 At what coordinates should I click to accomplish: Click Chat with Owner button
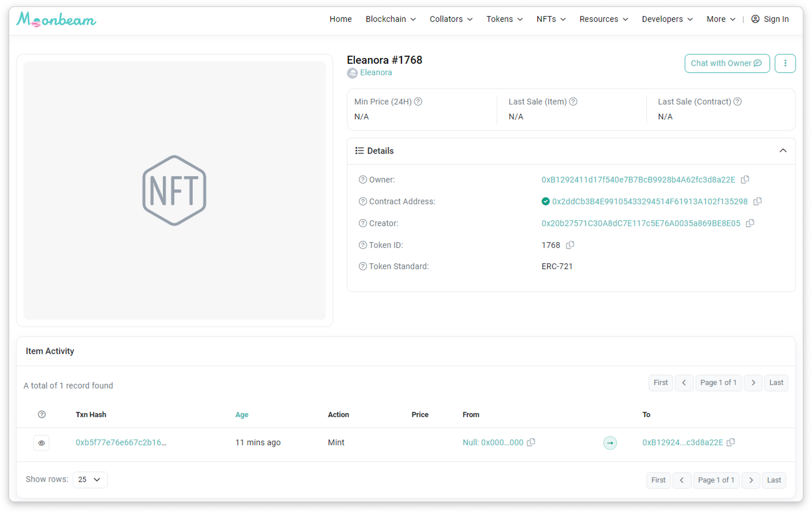point(727,63)
